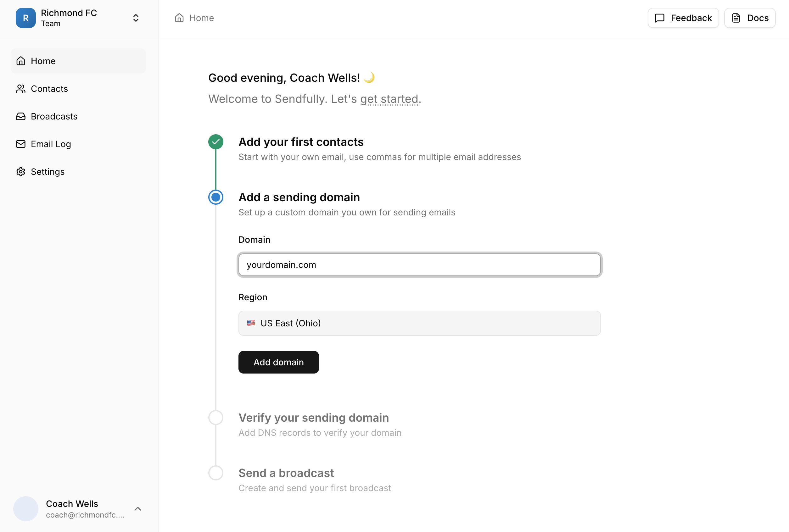Click the yourdomain.com input field
The height and width of the screenshot is (532, 789).
[x=419, y=265]
